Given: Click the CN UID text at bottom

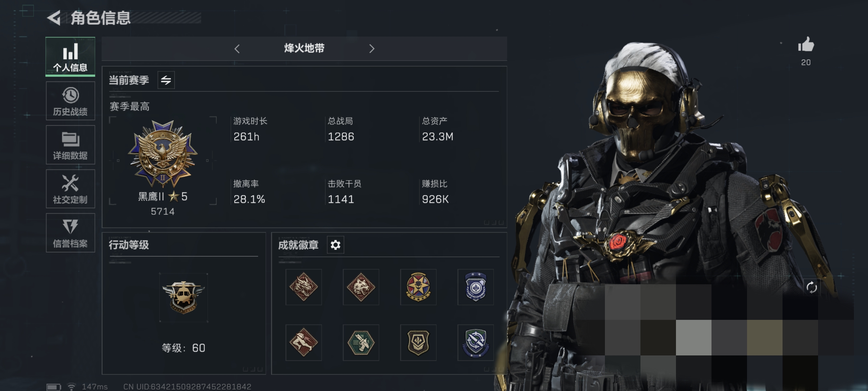Looking at the screenshot, I should click(187, 387).
